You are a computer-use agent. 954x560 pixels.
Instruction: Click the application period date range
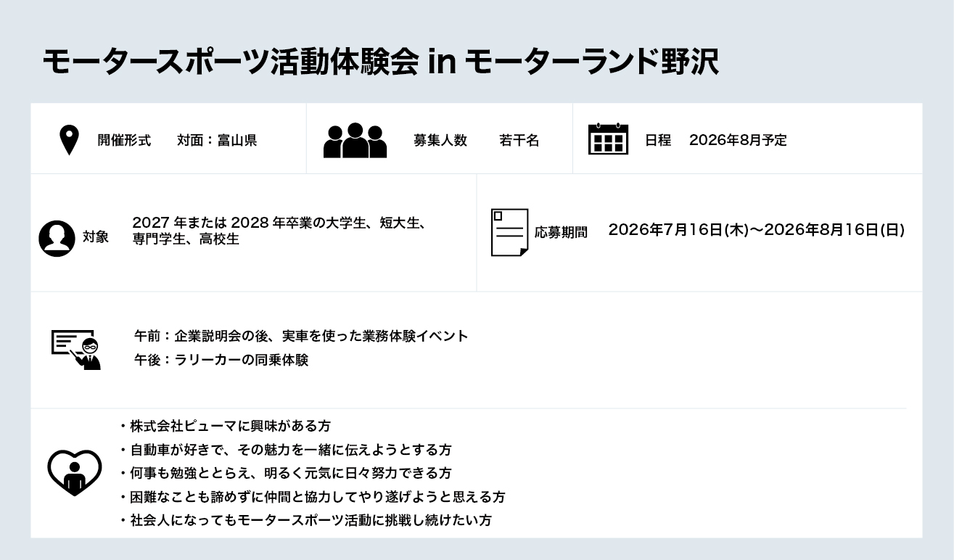(x=756, y=231)
